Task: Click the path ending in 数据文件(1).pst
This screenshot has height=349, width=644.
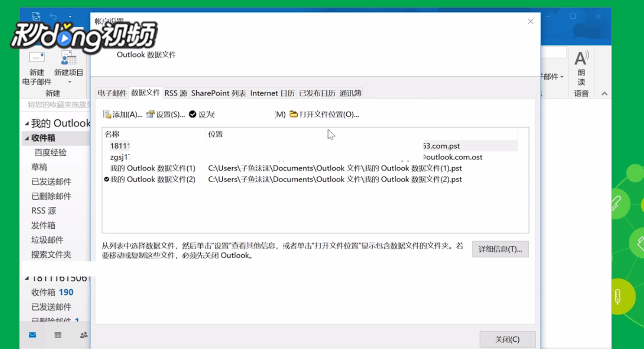Action: coord(335,168)
